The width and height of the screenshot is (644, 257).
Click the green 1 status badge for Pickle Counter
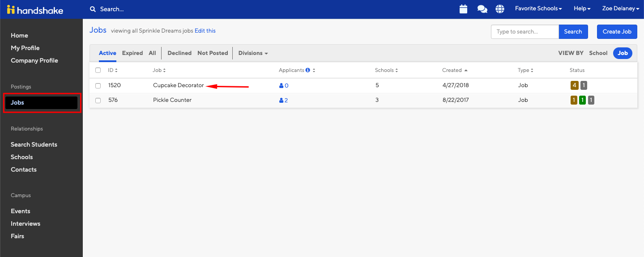pyautogui.click(x=582, y=100)
